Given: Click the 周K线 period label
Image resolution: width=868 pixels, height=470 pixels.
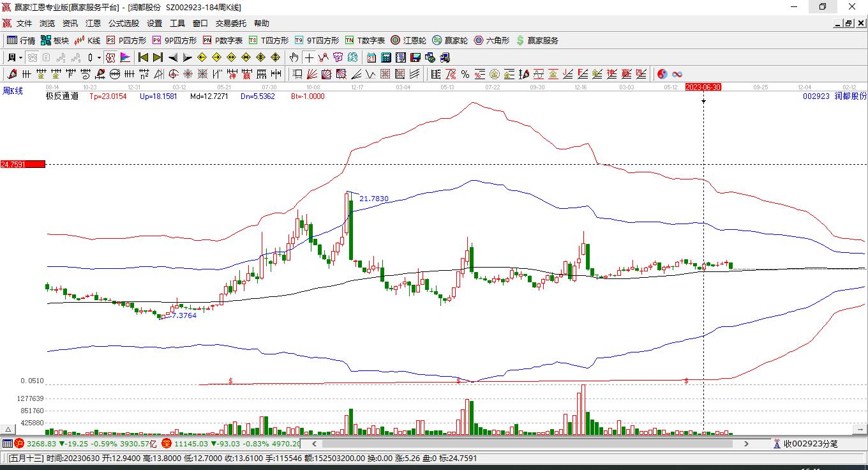Looking at the screenshot, I should [x=13, y=91].
